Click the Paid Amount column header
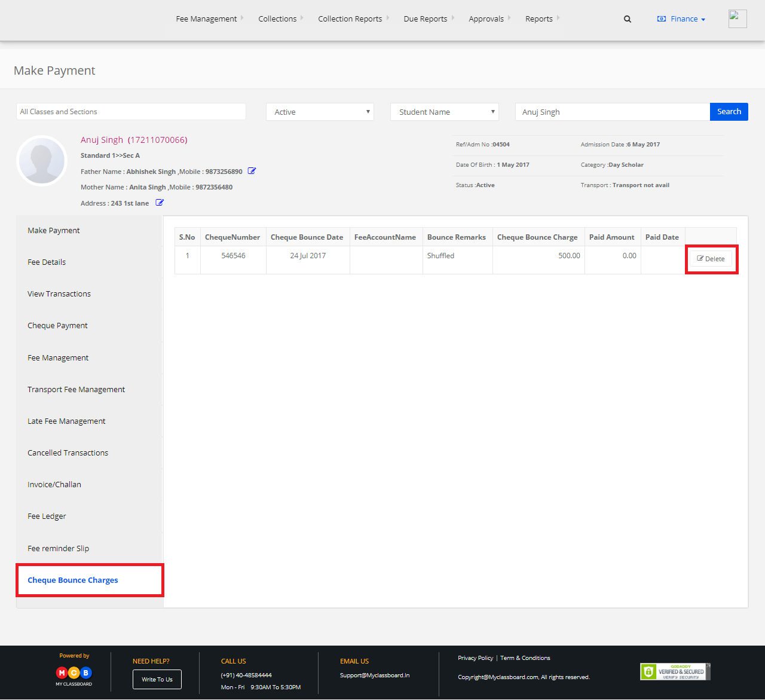Screen dimensions: 765x700 click(612, 237)
